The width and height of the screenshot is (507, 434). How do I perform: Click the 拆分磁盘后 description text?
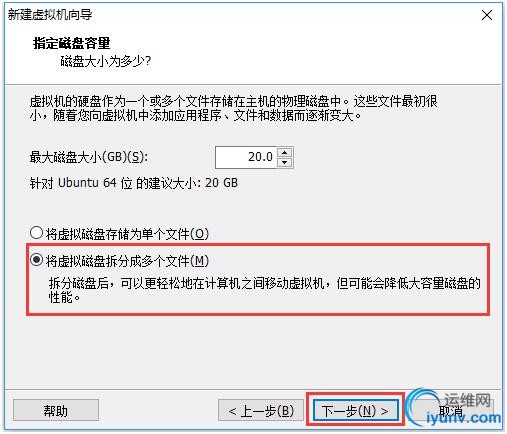[265, 290]
